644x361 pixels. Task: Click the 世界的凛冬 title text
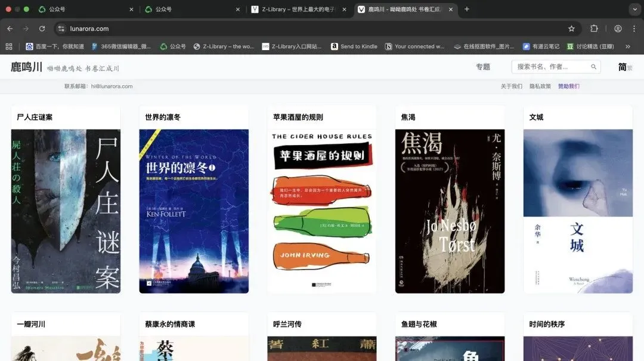tap(163, 117)
